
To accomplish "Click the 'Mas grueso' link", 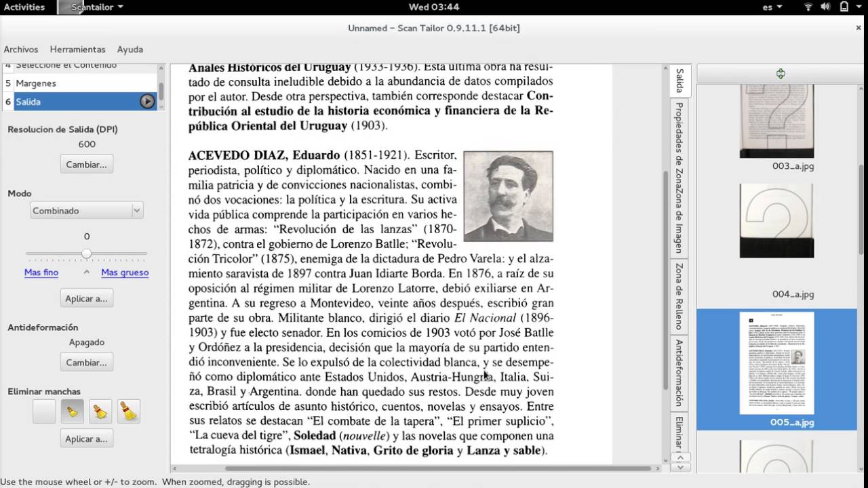I will coord(125,272).
